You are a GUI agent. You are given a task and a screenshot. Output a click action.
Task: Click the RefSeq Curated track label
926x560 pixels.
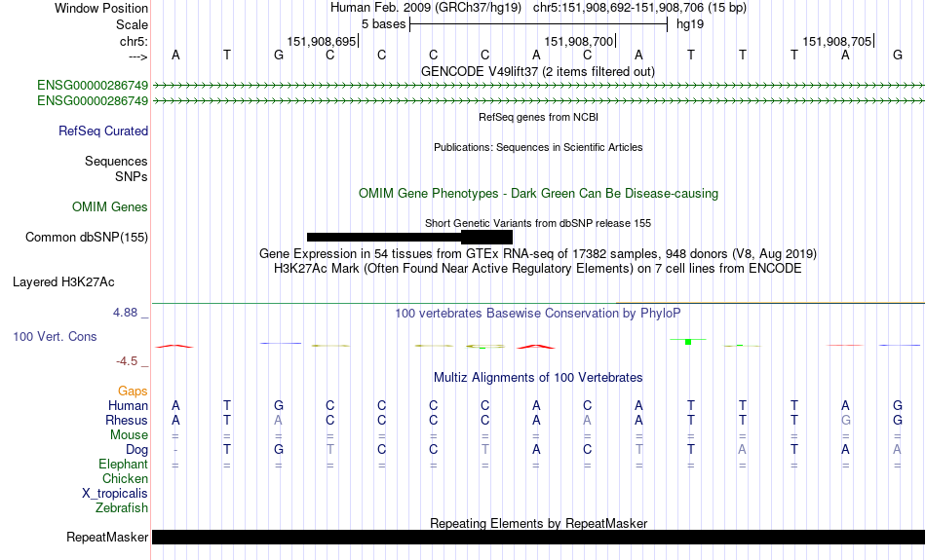click(x=102, y=131)
